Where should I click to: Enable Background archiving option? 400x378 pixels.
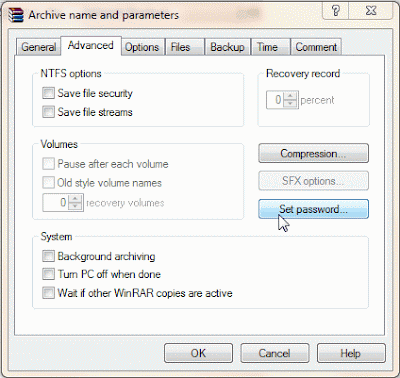pyautogui.click(x=48, y=256)
